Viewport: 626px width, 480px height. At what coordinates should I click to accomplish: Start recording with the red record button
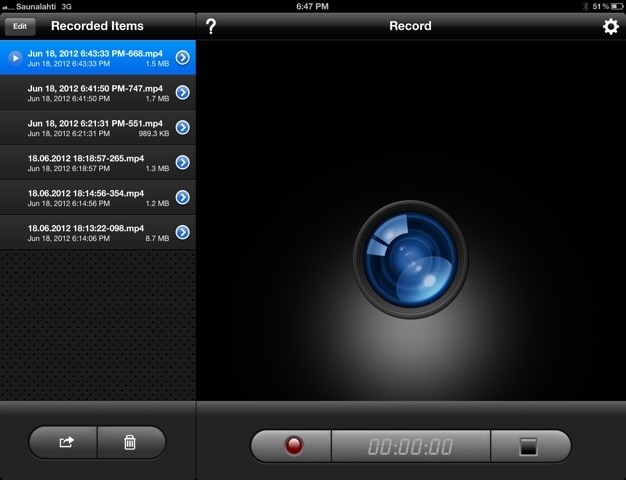point(291,446)
